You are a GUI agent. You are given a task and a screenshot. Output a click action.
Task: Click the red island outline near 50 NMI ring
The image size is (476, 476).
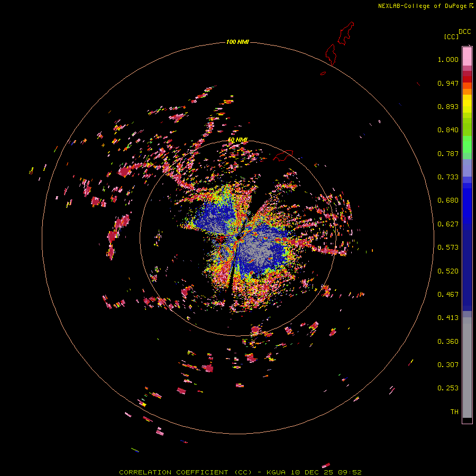click(283, 155)
